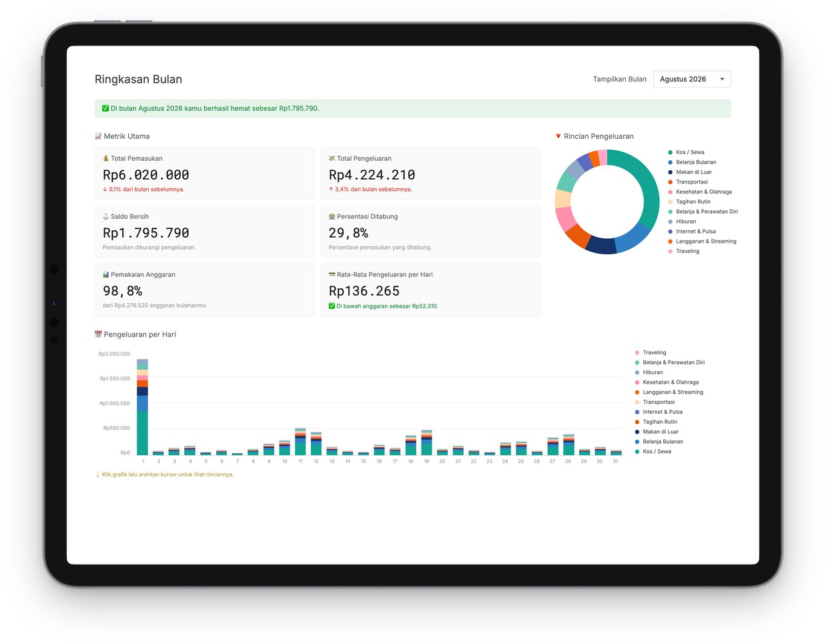The width and height of the screenshot is (826, 644).
Task: Toggle Internet & Pulsa in the daily bar chart legend
Action: coord(659,412)
